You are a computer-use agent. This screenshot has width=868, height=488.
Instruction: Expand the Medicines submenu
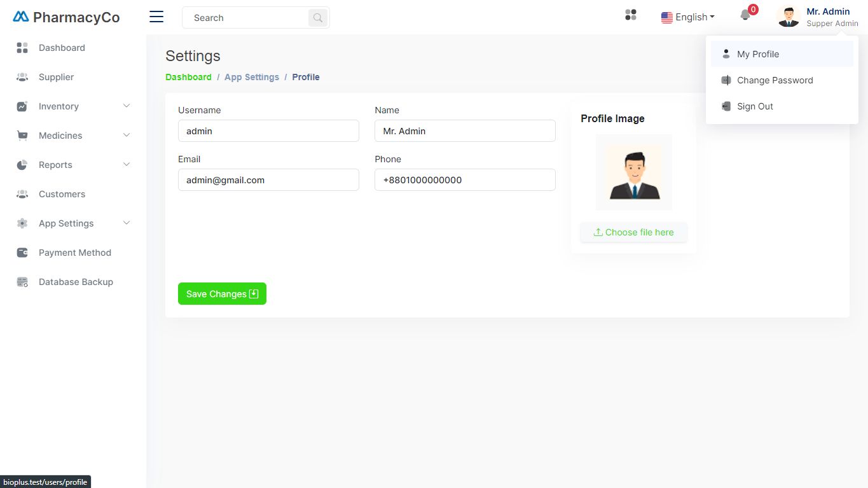click(126, 136)
